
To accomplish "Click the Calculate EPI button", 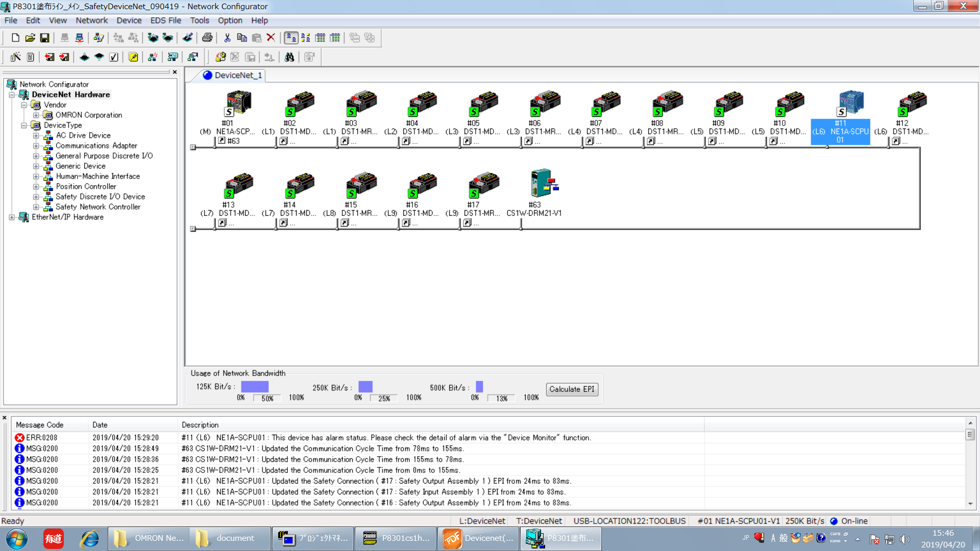I will tap(572, 389).
